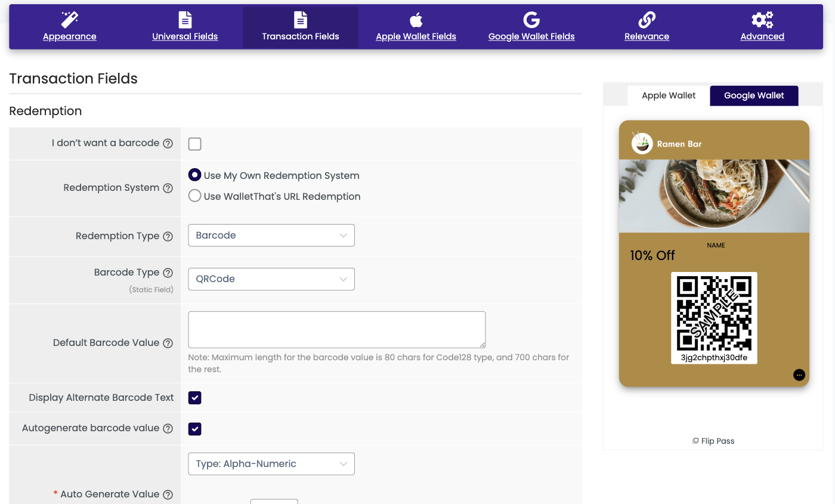Viewport: 835px width, 504px height.
Task: Open the Relevance tab
Action: pyautogui.click(x=647, y=27)
